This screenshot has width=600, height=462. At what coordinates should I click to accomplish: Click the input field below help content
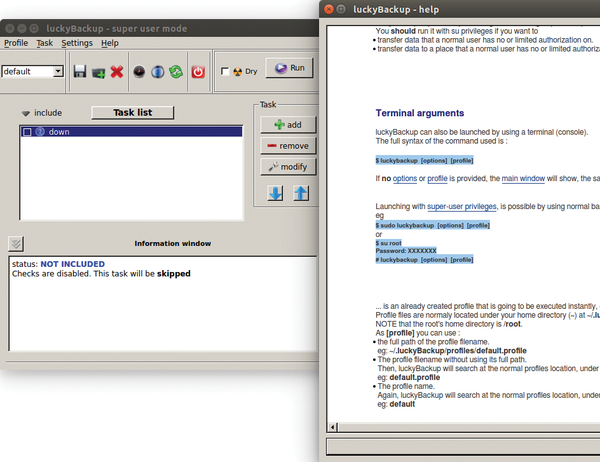pyautogui.click(x=463, y=446)
